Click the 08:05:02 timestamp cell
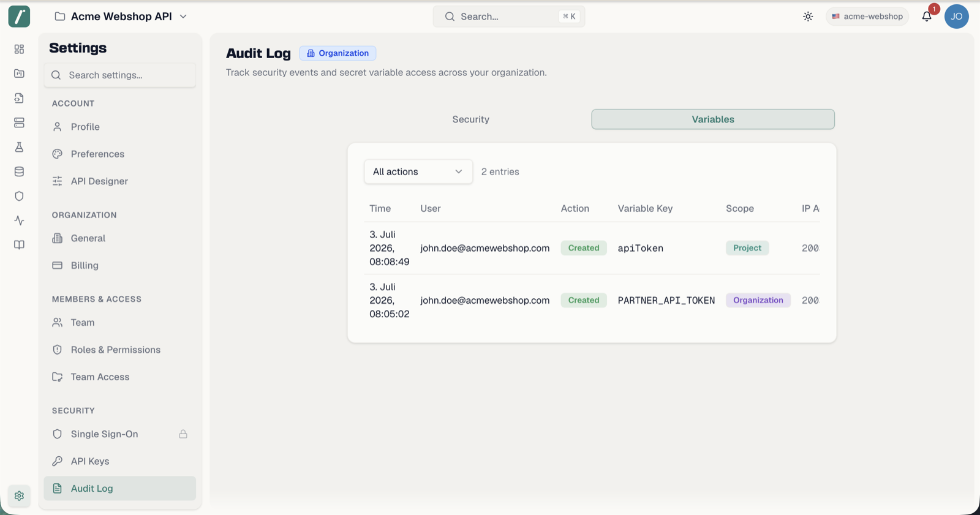This screenshot has height=515, width=980. [390, 300]
